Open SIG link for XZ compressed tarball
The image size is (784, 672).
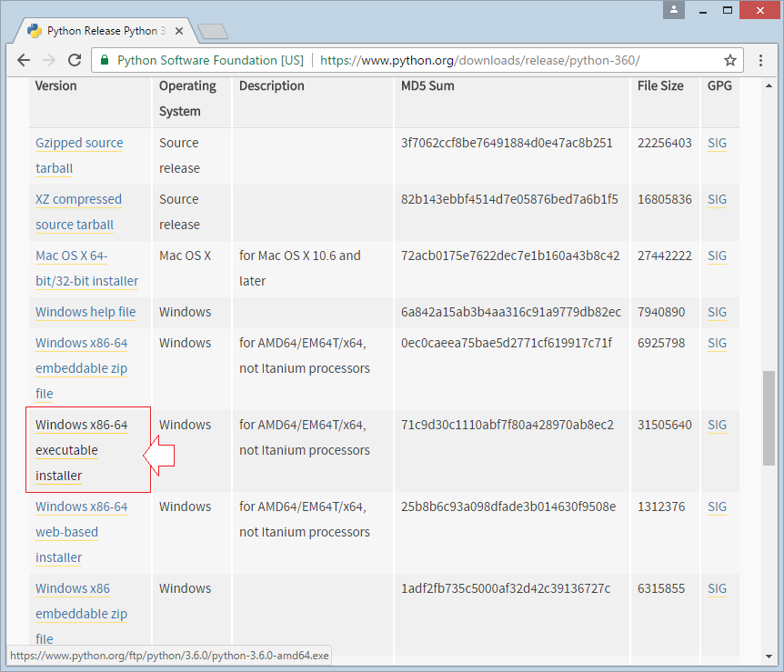pyautogui.click(x=717, y=199)
